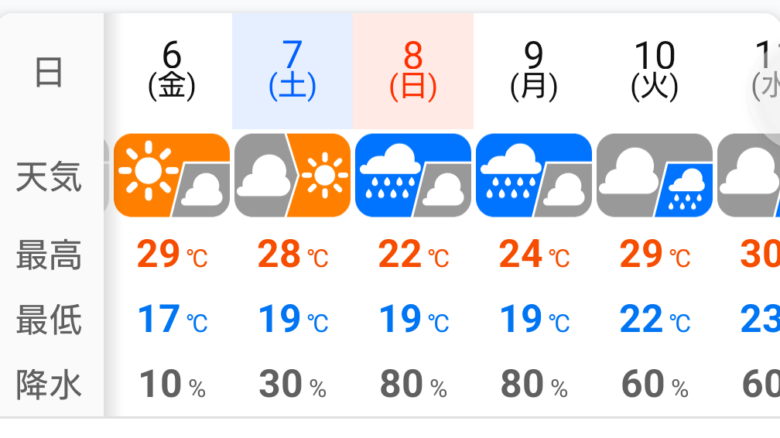Click the 17℃ low temperature for Friday
The image size is (780, 438).
tap(172, 319)
